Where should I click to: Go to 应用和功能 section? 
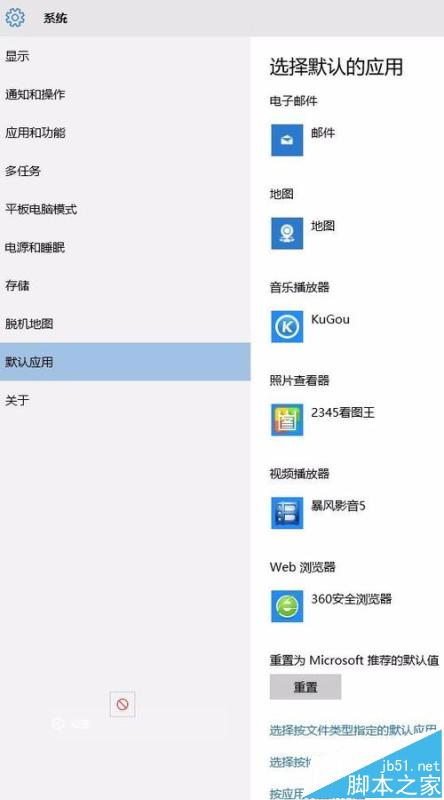click(125, 133)
